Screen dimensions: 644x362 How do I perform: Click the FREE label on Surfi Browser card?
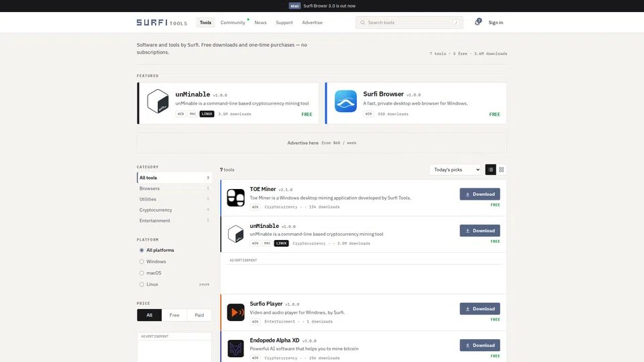pos(494,115)
